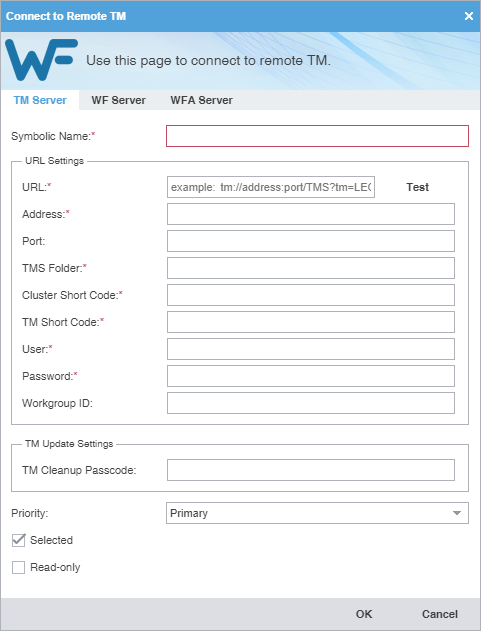Click the Cluster Short Code field

coord(311,295)
